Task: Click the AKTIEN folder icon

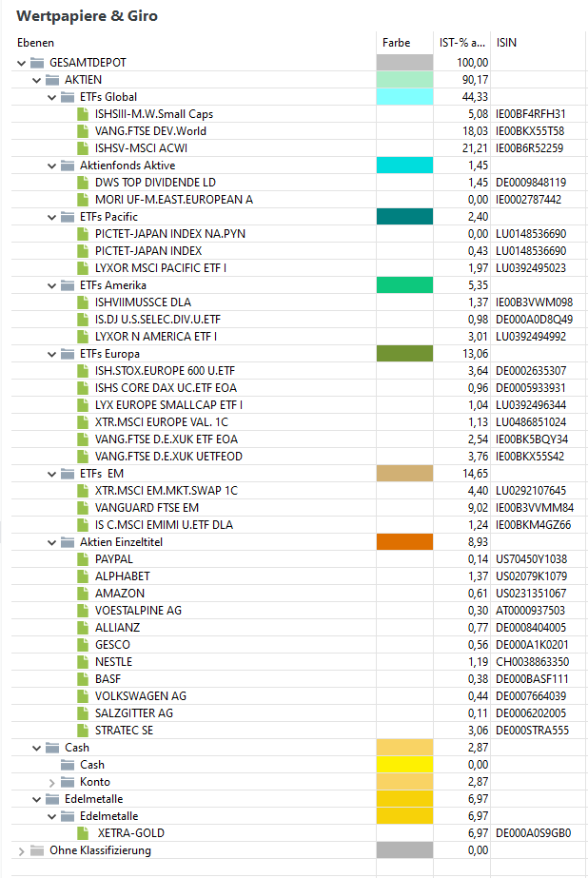Action: click(x=52, y=80)
